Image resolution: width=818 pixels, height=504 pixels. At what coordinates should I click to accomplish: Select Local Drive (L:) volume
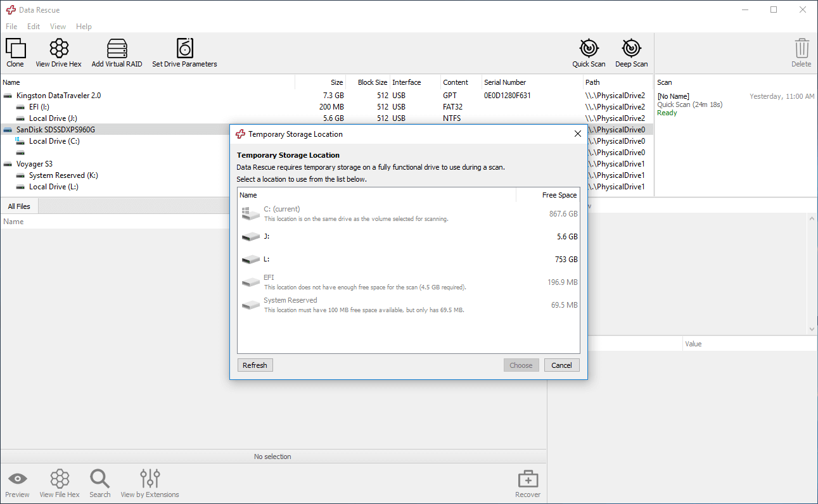coord(54,187)
